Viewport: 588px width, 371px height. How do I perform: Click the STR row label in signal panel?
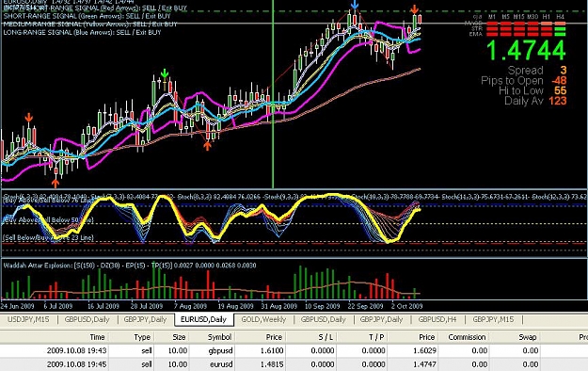tap(477, 28)
